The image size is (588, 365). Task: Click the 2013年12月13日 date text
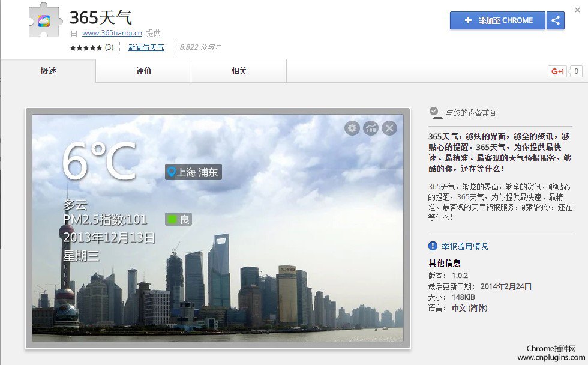pos(109,238)
